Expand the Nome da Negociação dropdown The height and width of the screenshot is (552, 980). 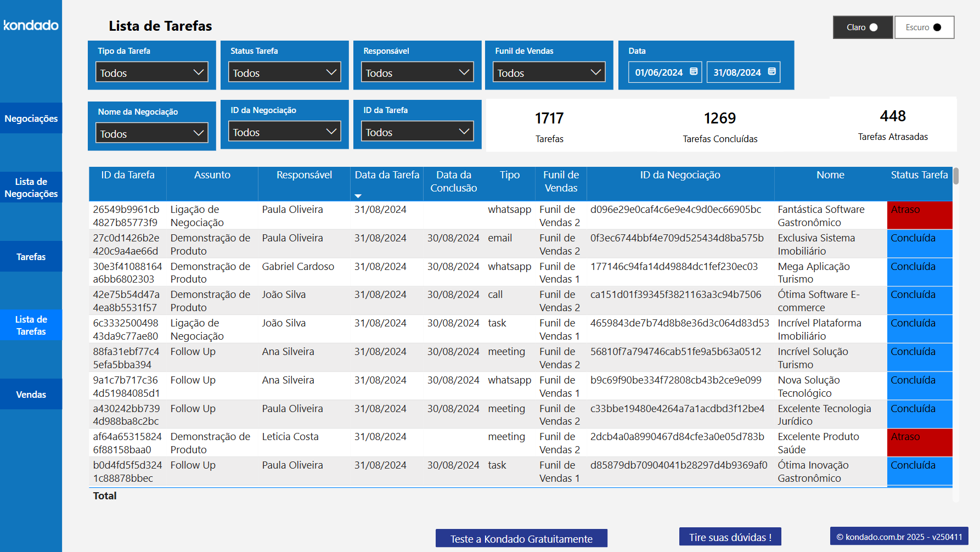pyautogui.click(x=152, y=132)
